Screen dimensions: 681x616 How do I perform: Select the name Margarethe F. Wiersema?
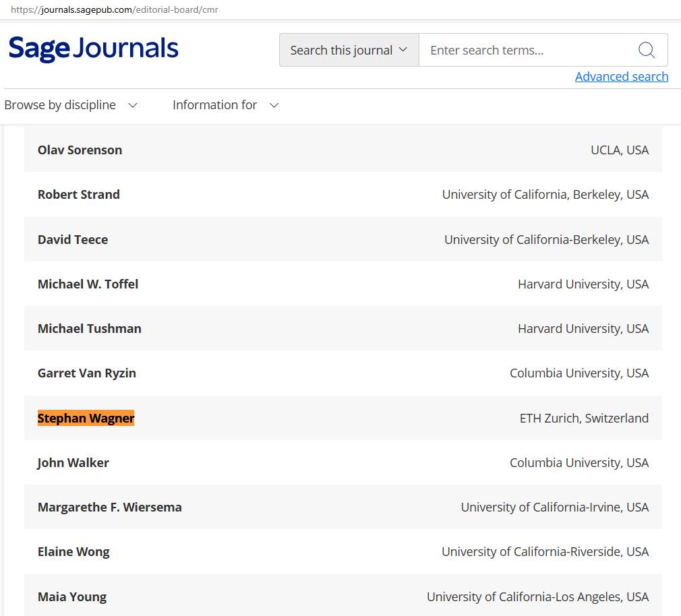110,507
